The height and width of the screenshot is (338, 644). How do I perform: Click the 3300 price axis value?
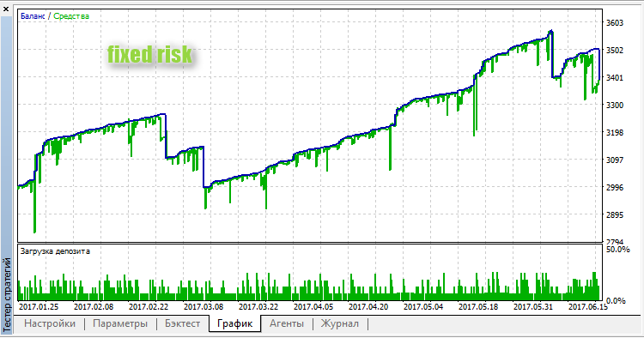coord(615,106)
